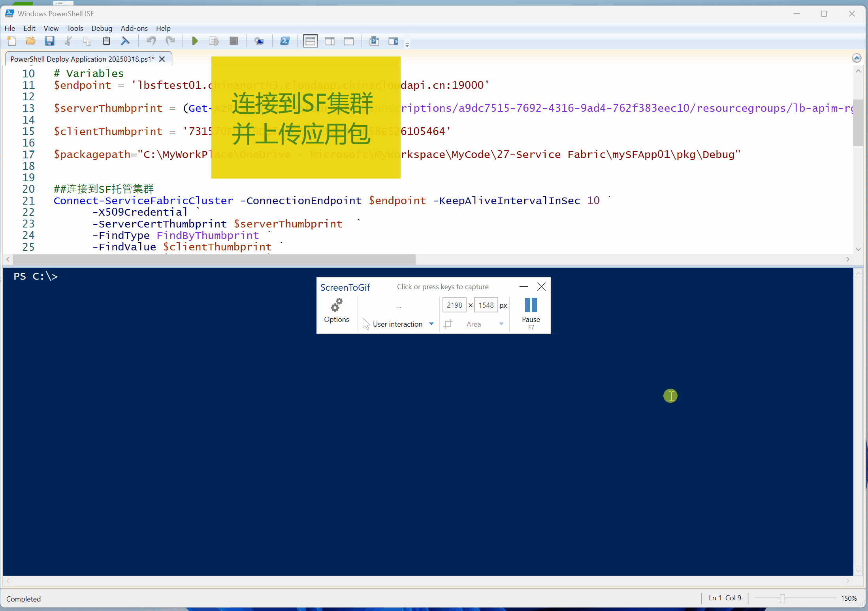Open New Remote PowerShell Tab icon

[259, 41]
